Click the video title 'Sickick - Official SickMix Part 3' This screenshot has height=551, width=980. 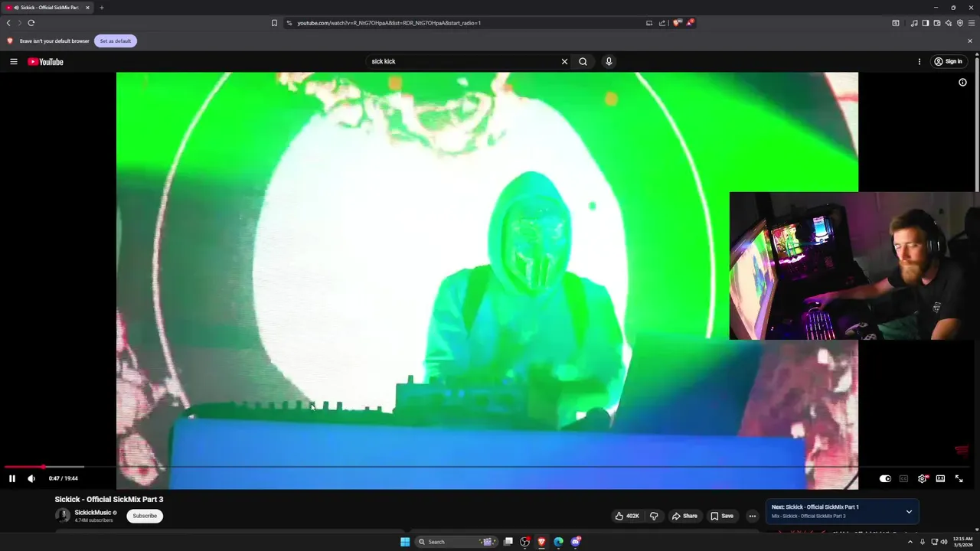pyautogui.click(x=109, y=499)
